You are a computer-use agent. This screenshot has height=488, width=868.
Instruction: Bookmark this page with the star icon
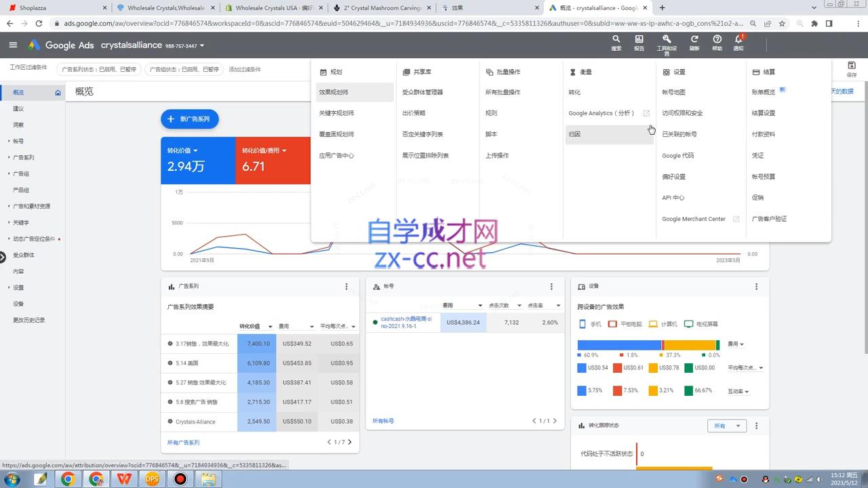782,23
